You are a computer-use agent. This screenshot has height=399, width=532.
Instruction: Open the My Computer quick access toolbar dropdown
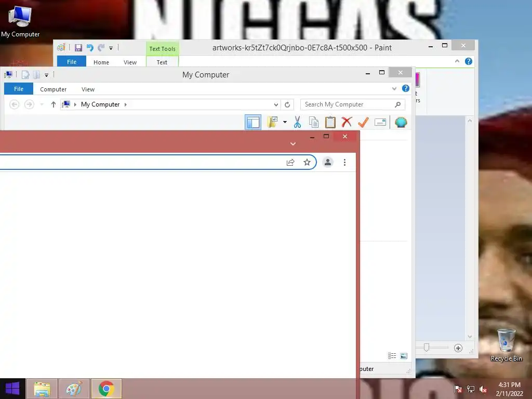(46, 75)
